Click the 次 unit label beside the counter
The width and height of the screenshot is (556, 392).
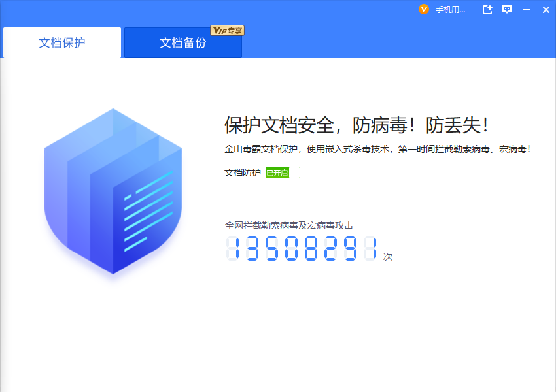pos(387,257)
